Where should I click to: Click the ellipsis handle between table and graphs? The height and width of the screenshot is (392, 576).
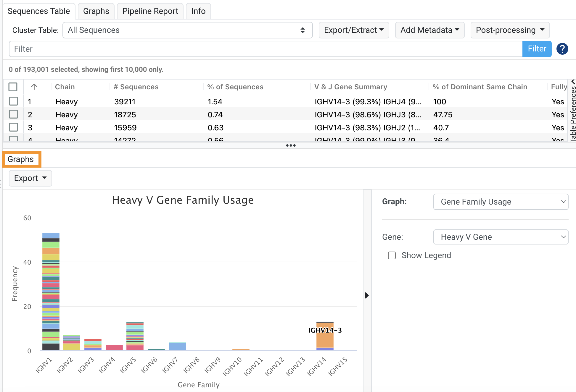coord(291,145)
